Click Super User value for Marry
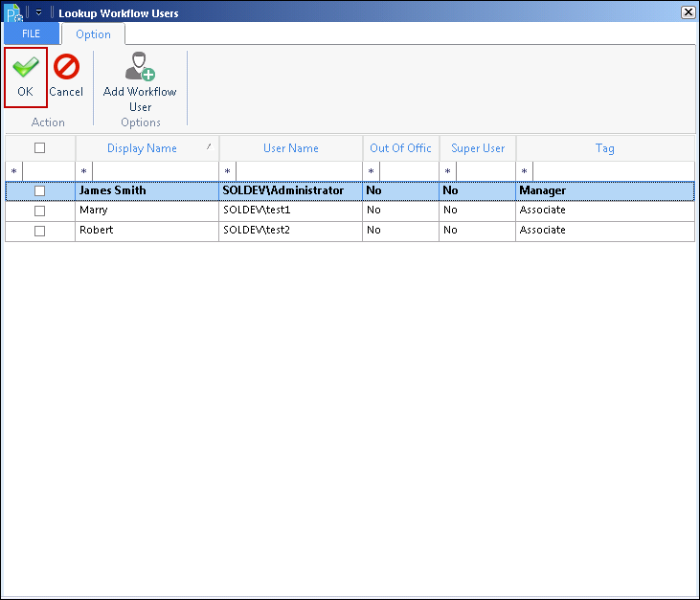Screen dimensions: 700x600 [x=477, y=211]
